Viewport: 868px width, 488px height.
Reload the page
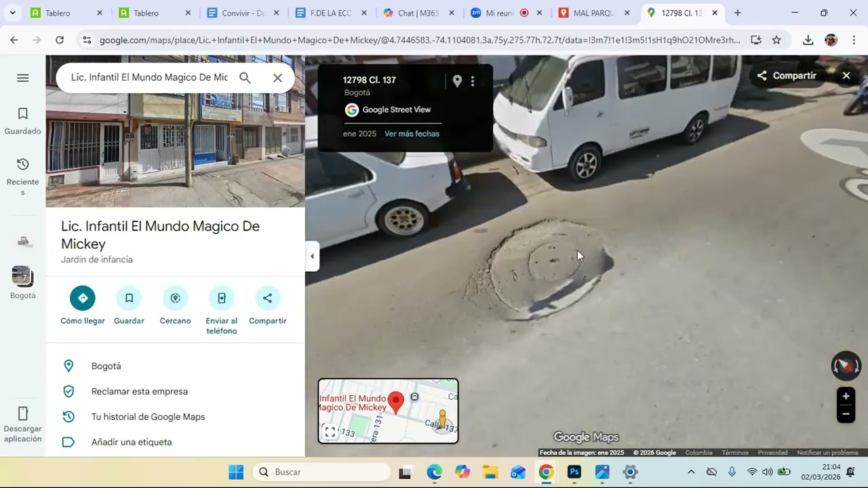[60, 40]
